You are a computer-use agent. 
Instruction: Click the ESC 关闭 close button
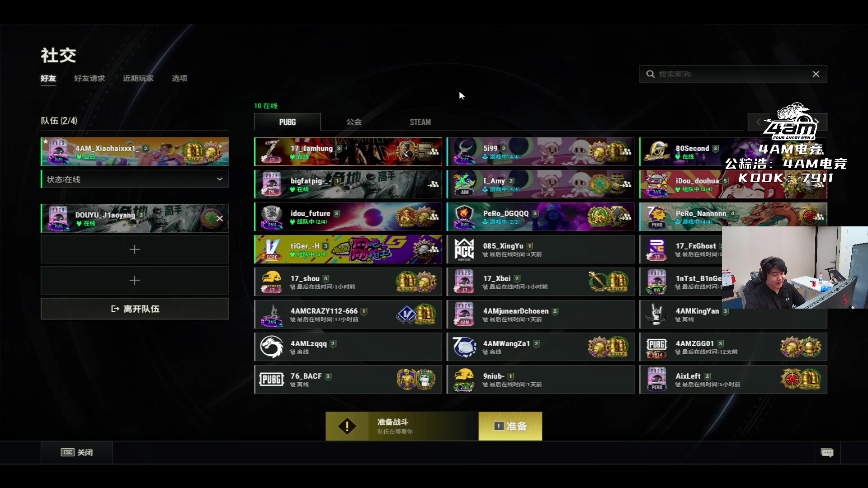77,453
